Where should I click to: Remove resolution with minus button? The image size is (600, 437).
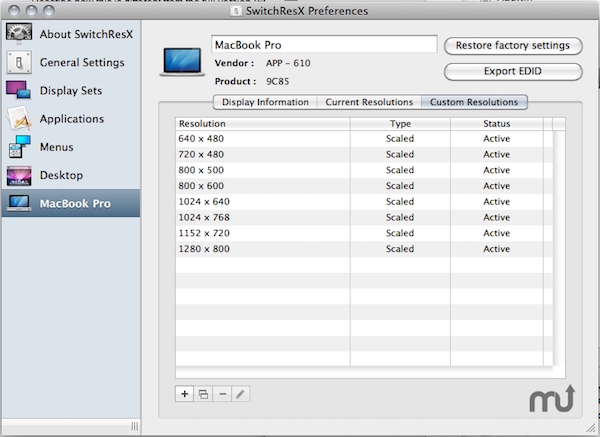[222, 394]
